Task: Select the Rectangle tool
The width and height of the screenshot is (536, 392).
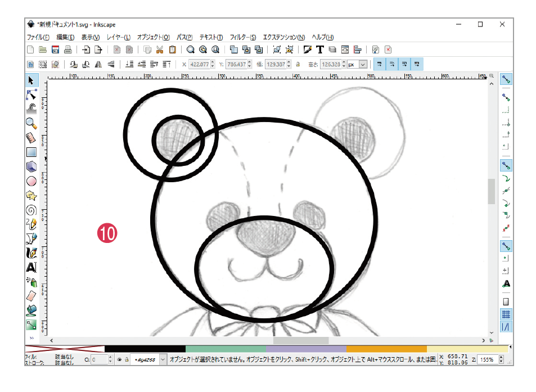Action: coord(31,152)
